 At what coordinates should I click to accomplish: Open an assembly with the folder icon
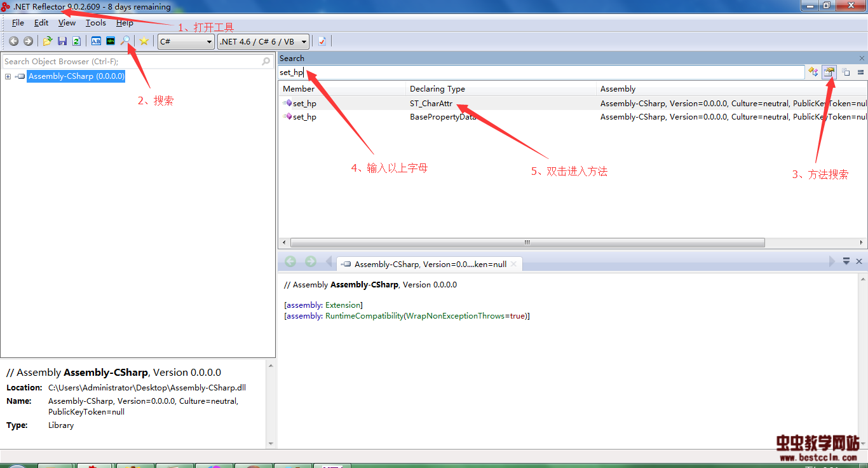point(48,41)
